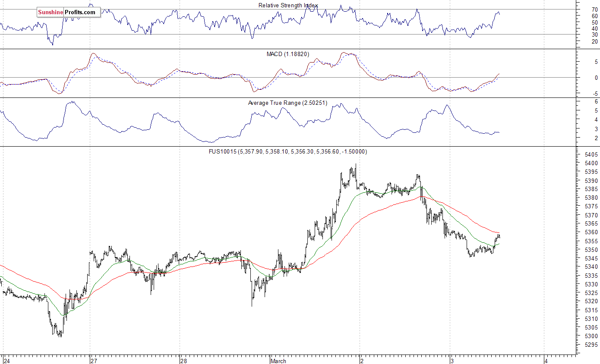Pick the 5305 price axis label

(x=591, y=327)
